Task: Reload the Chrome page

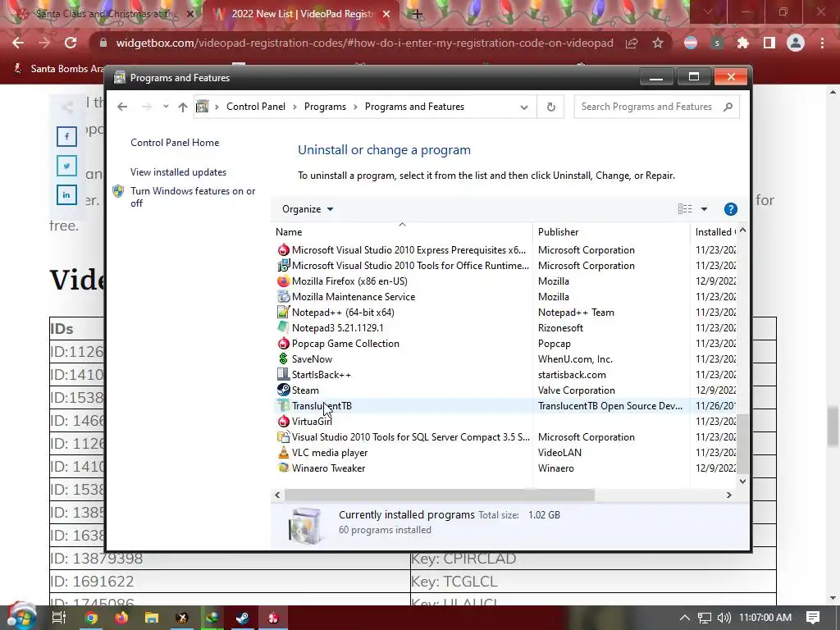Action: [x=71, y=43]
